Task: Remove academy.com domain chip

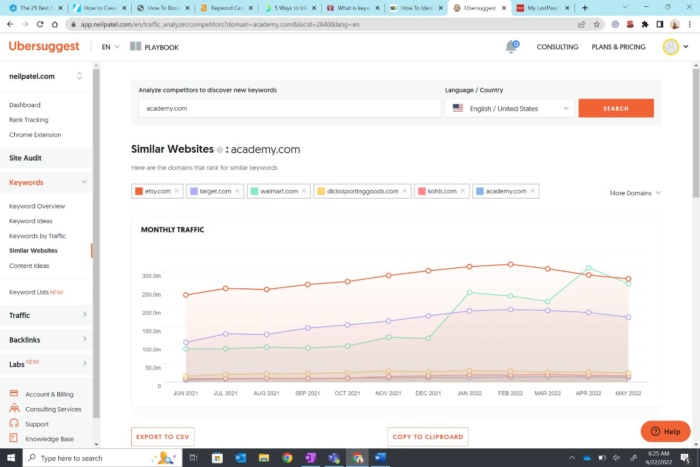Action: 533,191
